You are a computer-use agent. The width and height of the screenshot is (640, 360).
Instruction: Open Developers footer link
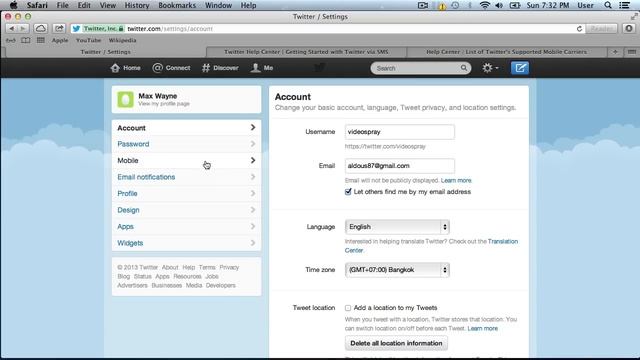click(x=220, y=285)
